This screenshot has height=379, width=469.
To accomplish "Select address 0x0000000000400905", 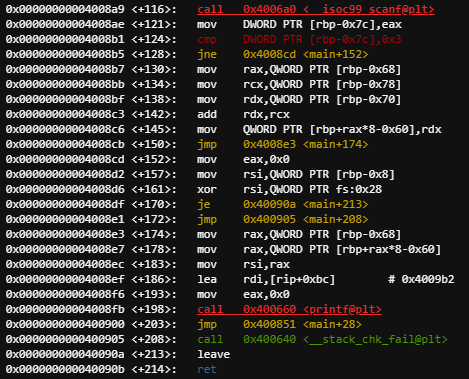I will (65, 339).
